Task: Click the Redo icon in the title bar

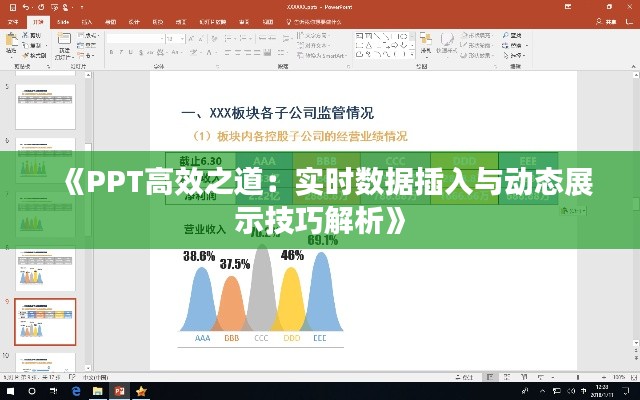Action: click(41, 7)
